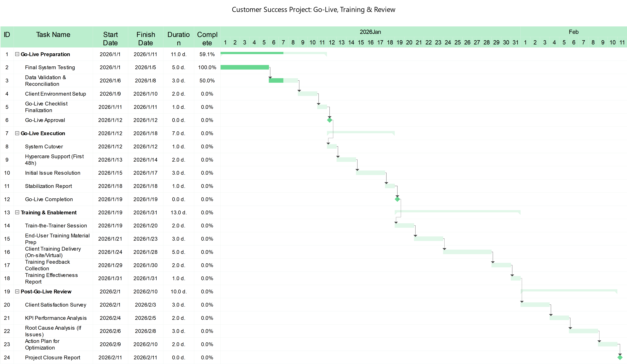Collapse the Go-Live Execution group
627x364 pixels.
pyautogui.click(x=17, y=133)
